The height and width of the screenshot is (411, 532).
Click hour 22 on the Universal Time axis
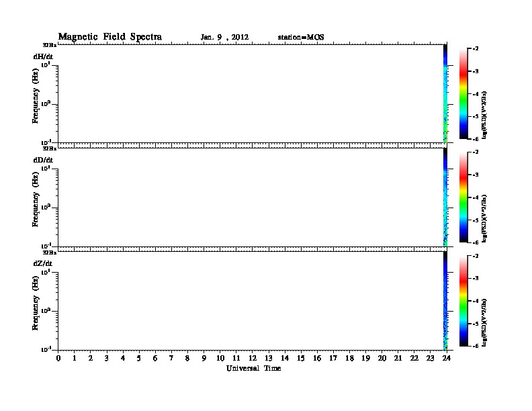414,358
